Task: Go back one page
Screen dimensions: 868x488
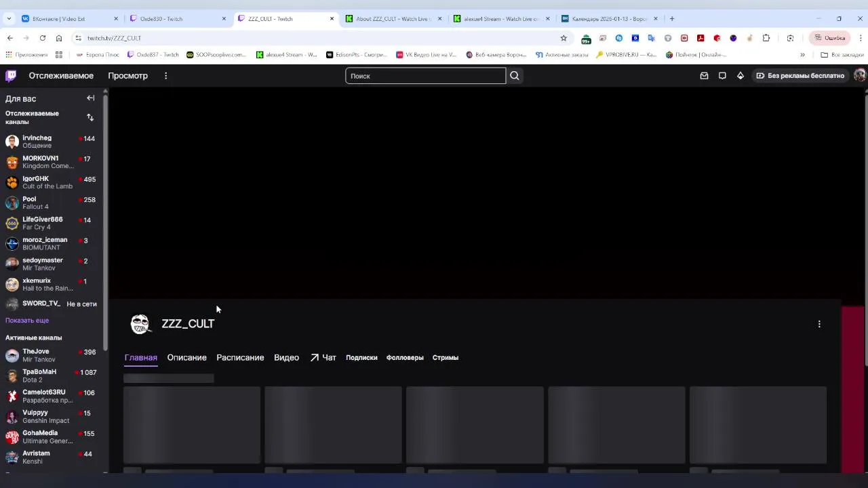Action: coord(9,38)
